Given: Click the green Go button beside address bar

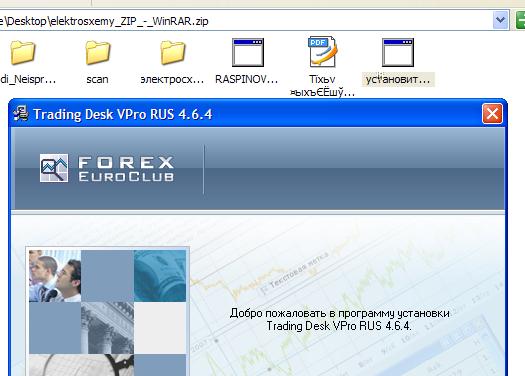Looking at the screenshot, I should click(520, 20).
